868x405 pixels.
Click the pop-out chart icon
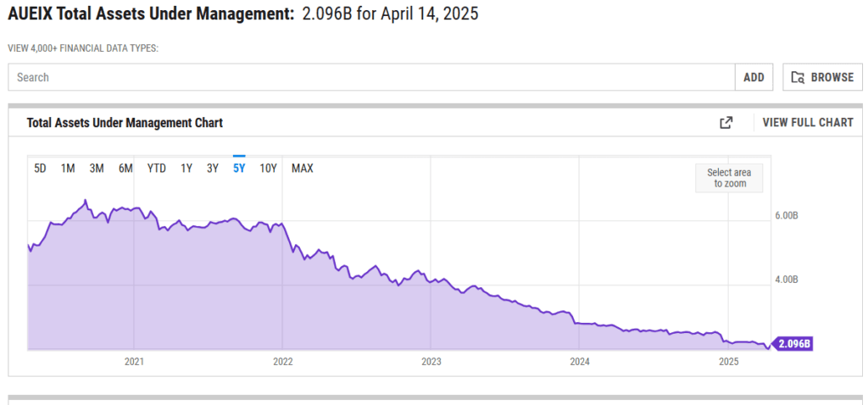[x=726, y=123]
